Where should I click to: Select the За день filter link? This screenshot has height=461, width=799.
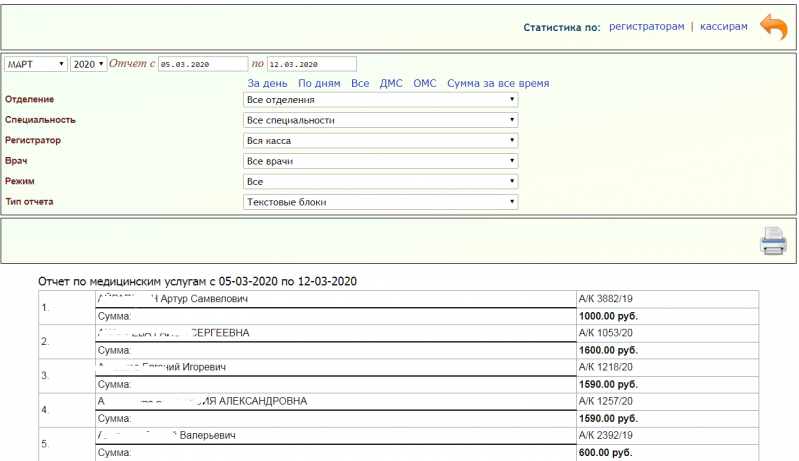(x=267, y=83)
